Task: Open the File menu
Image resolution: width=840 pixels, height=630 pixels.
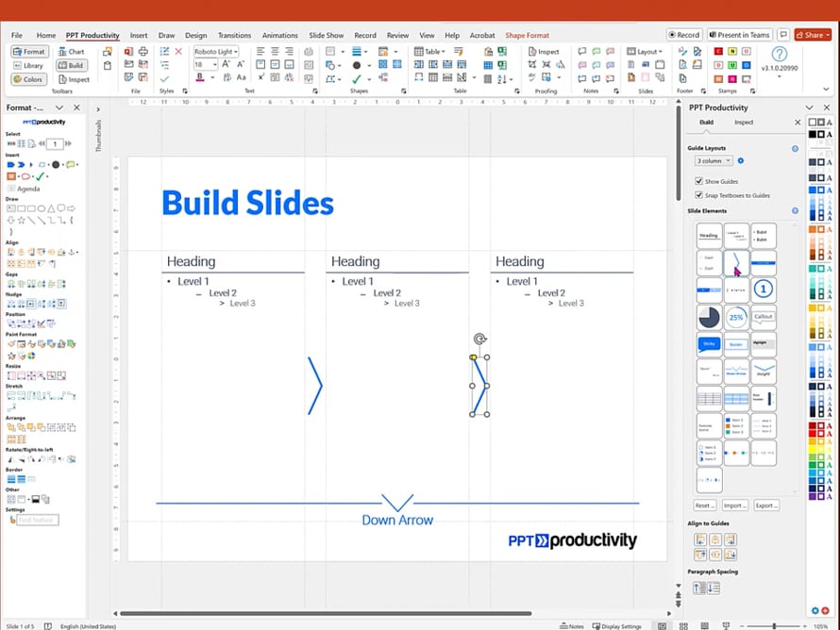Action: [x=17, y=35]
